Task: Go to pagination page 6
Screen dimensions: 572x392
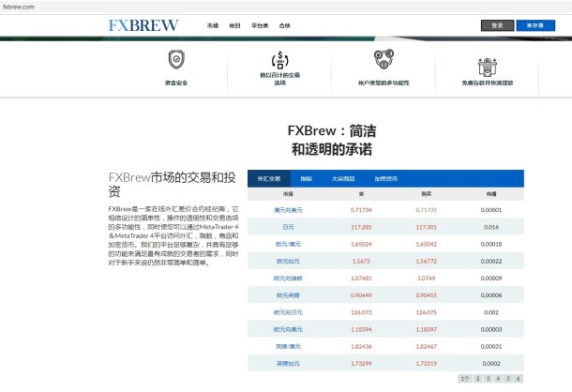Action: tap(518, 379)
